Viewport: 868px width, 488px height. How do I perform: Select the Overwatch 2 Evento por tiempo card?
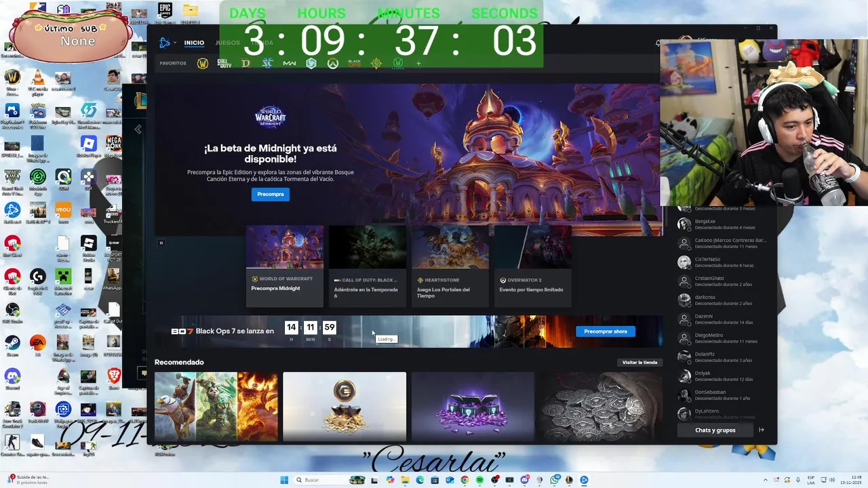[533, 266]
